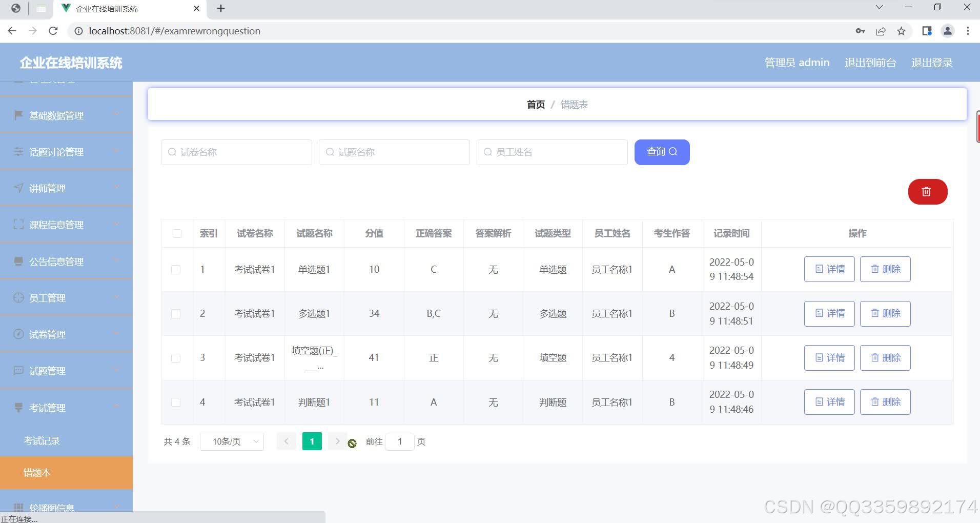The width and height of the screenshot is (980, 523).
Task: Click 删除 for row 单选题1
Action: click(885, 269)
